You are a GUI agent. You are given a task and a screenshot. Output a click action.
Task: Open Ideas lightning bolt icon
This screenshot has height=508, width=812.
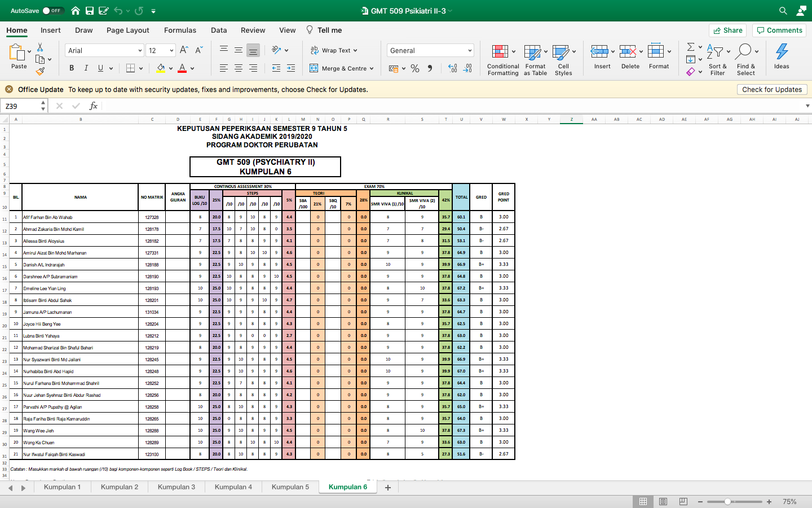[x=782, y=51]
